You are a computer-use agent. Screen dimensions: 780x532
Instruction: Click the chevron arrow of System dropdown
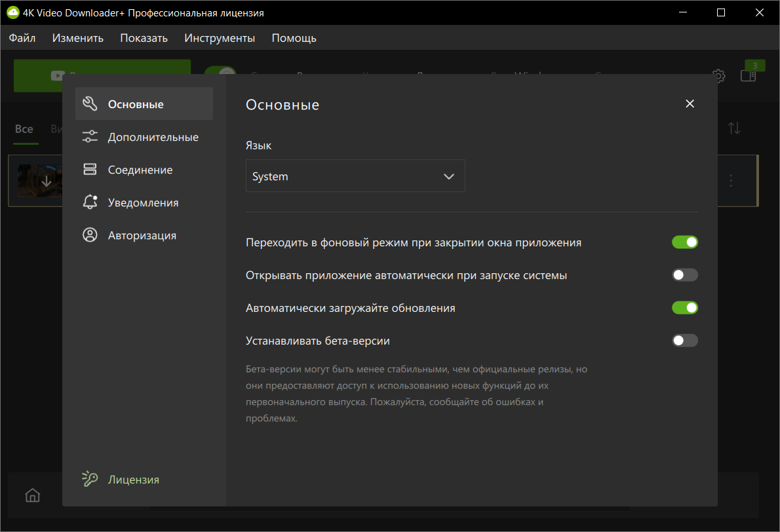click(449, 176)
